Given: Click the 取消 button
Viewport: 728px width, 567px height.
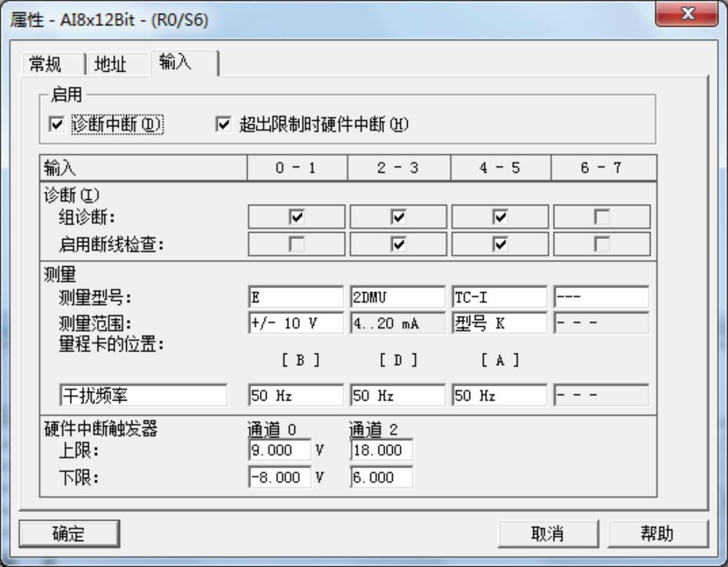Looking at the screenshot, I should coord(548,534).
